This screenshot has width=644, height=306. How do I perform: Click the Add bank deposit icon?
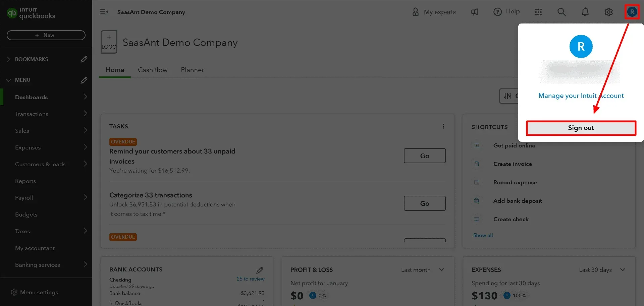(477, 201)
